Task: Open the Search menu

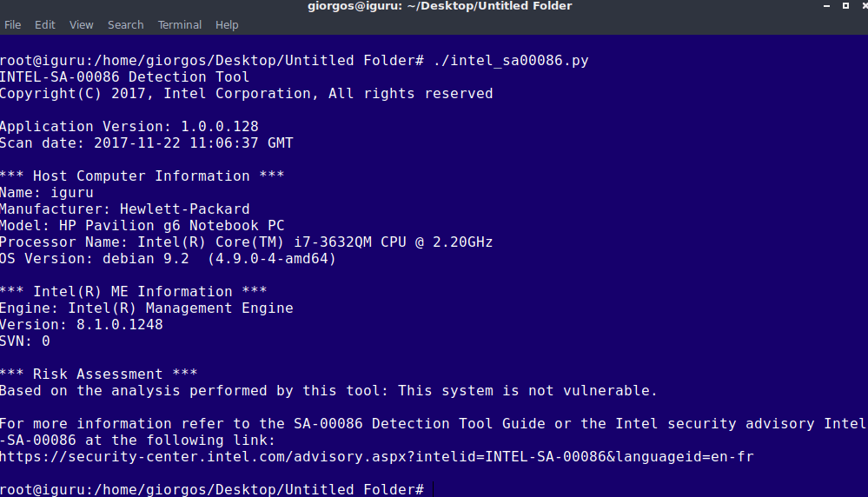Action: tap(126, 25)
